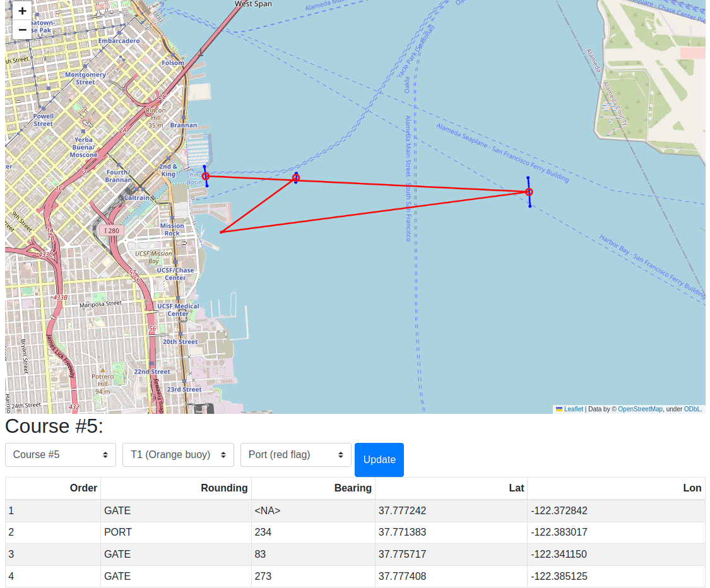The image size is (710, 588).
Task: Click the Mission Rock label on map
Action: tap(172, 230)
